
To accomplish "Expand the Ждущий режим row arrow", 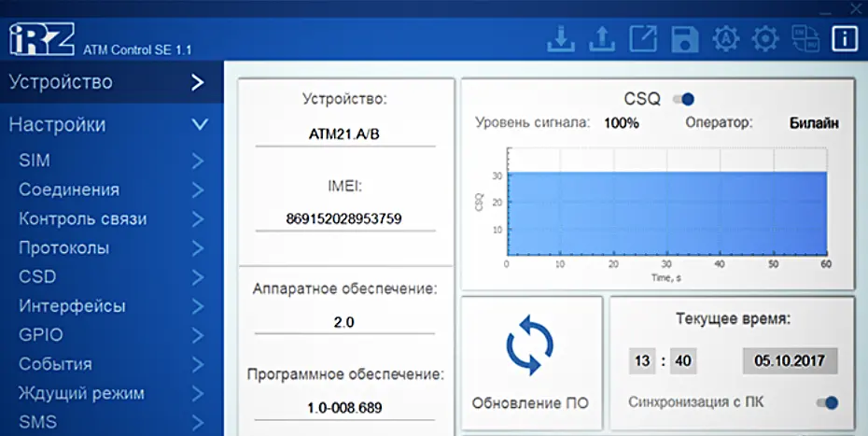I will (x=198, y=393).
